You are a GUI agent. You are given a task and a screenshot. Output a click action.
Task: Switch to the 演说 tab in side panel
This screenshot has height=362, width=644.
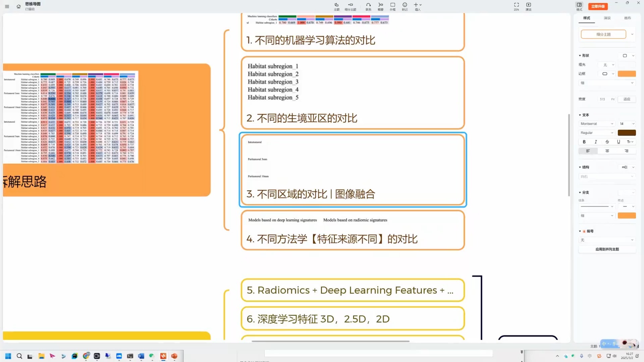[607, 18]
